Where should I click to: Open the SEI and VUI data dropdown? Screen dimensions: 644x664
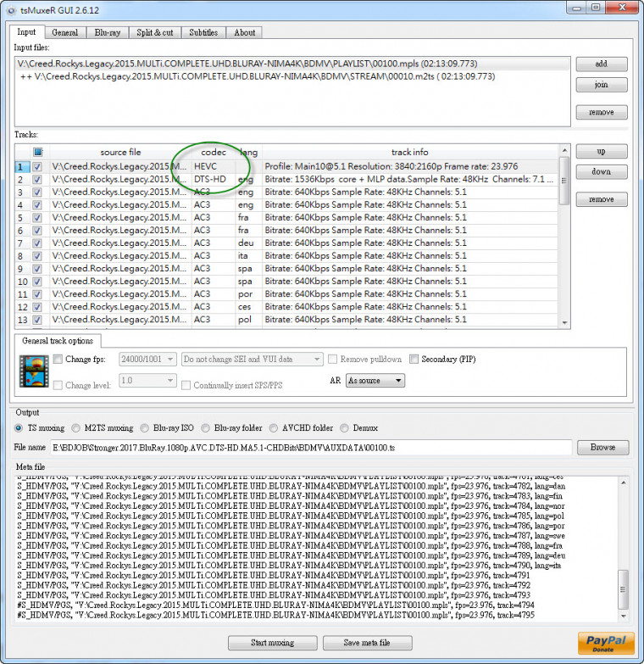[251, 360]
